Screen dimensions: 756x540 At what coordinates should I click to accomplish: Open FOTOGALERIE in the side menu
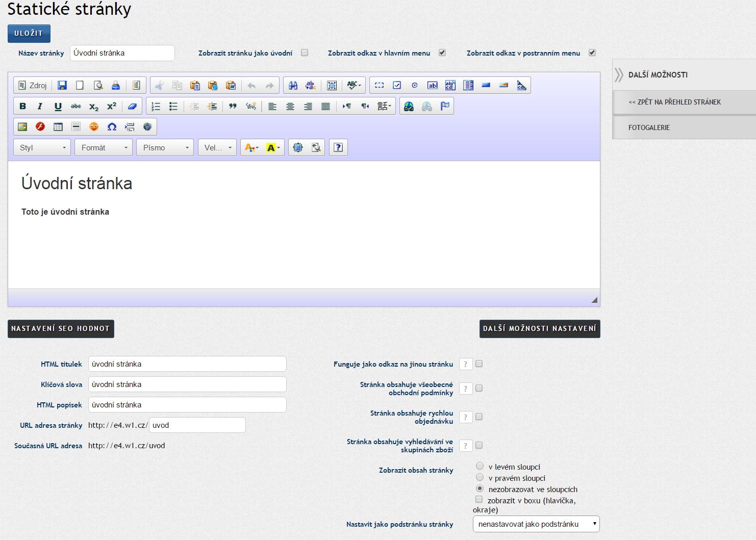point(649,127)
